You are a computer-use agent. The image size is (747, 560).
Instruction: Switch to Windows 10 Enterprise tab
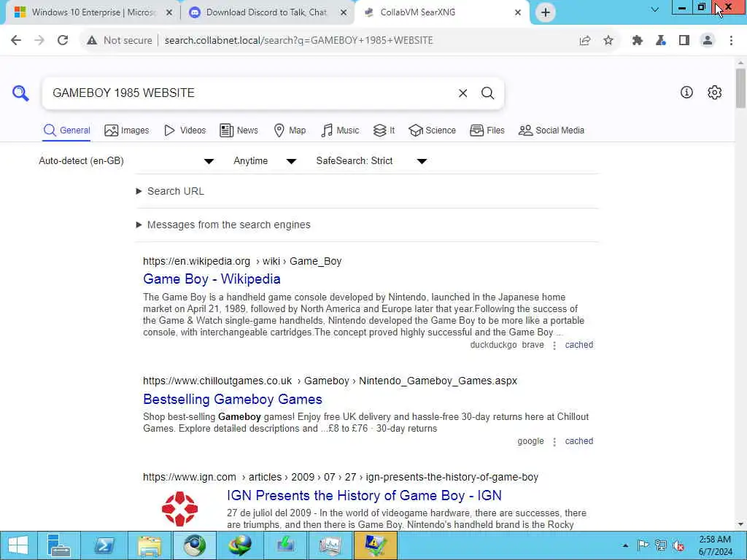point(93,12)
